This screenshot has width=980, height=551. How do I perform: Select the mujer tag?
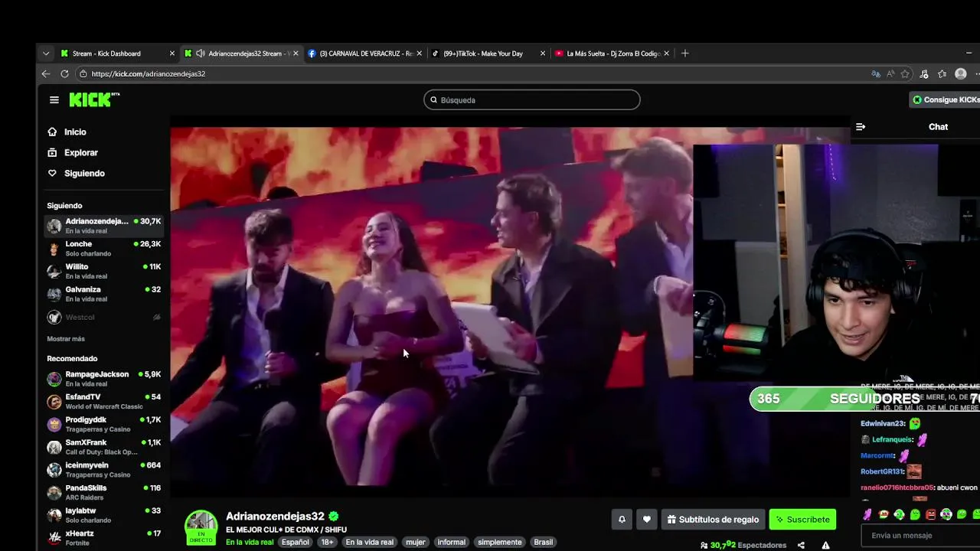416,543
